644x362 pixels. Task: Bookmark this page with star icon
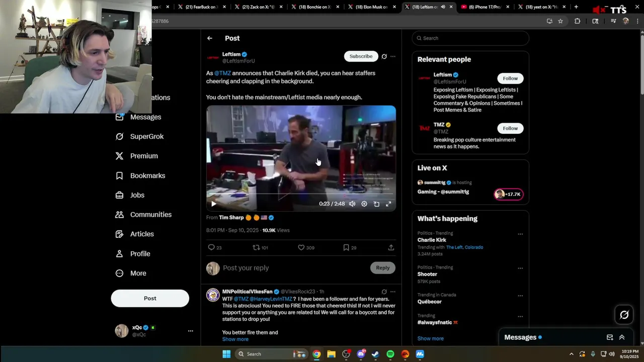click(x=560, y=21)
